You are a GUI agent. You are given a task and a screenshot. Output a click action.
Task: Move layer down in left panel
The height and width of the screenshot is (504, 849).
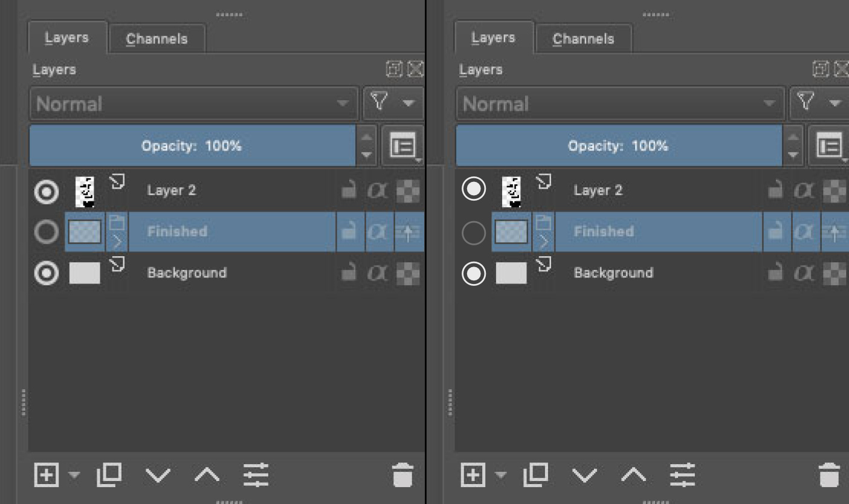[x=158, y=475]
